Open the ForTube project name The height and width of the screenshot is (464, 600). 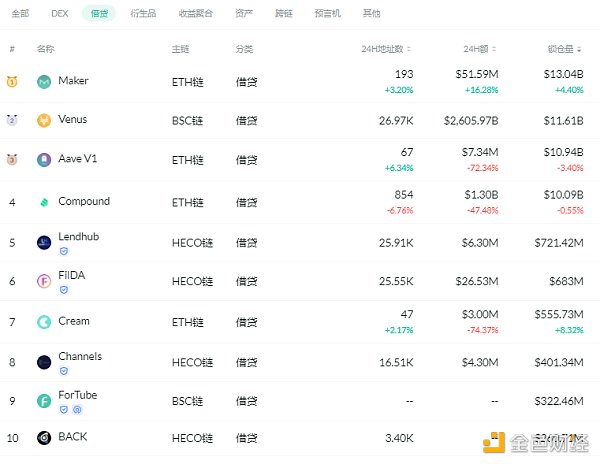(78, 395)
